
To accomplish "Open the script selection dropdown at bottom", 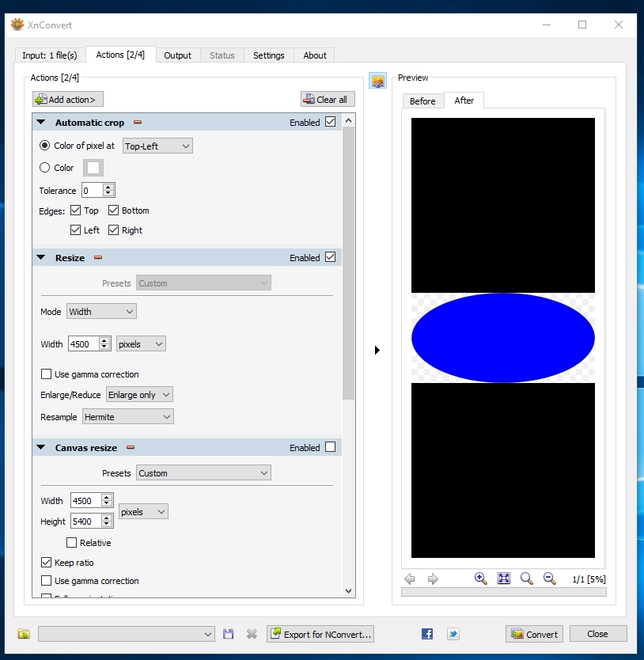I will pos(127,634).
